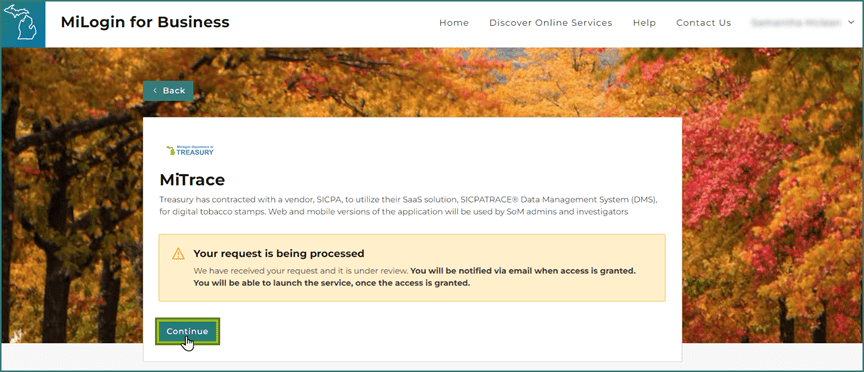
Task: Click the blurred username in the header
Action: (x=796, y=23)
